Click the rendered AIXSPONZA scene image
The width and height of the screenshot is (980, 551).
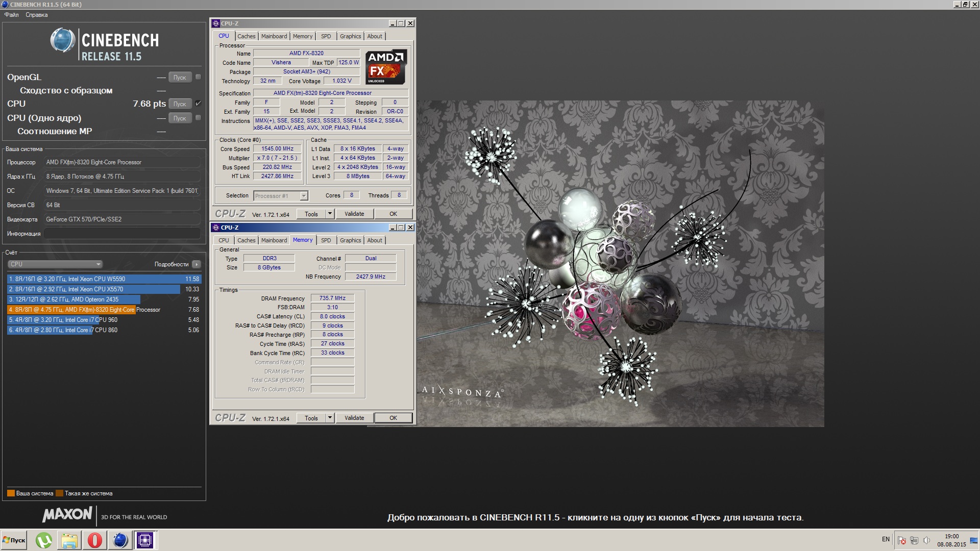(620, 263)
